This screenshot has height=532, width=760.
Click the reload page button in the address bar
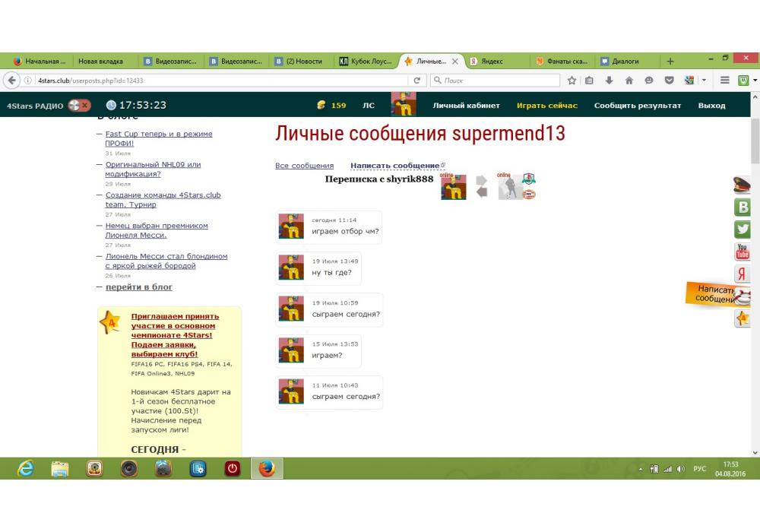[416, 81]
